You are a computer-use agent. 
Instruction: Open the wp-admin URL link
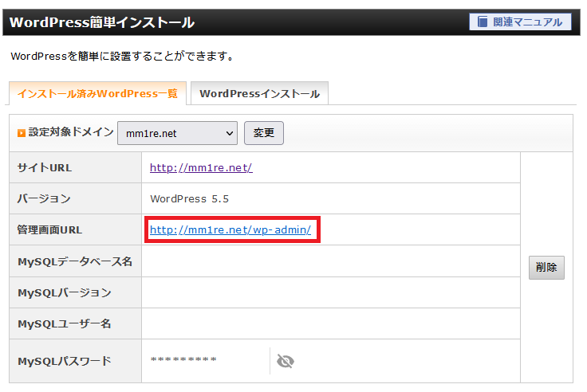click(x=230, y=229)
